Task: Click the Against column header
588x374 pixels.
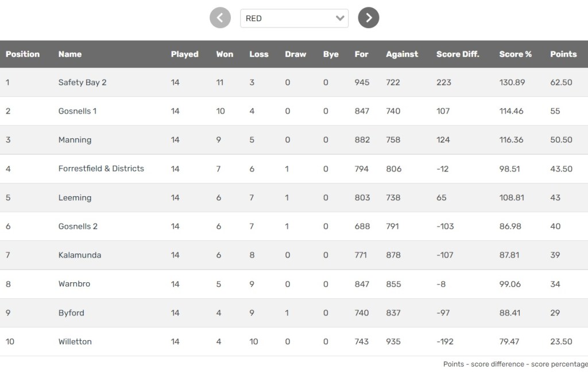Action: click(x=402, y=54)
